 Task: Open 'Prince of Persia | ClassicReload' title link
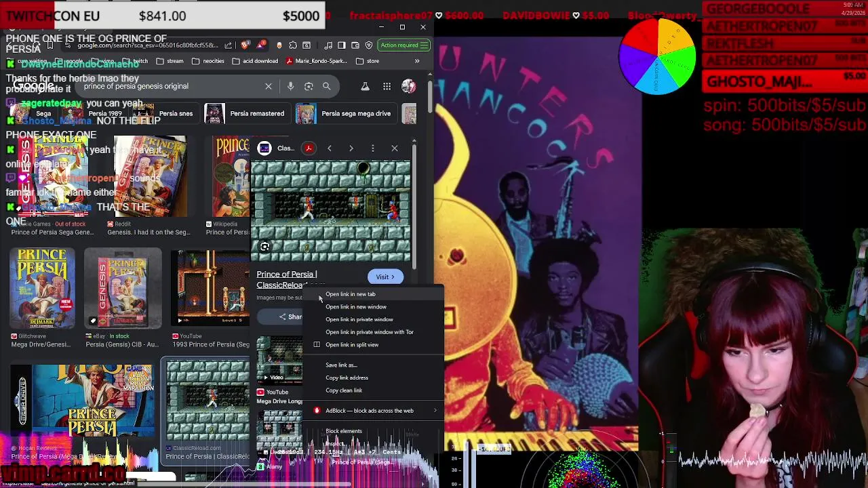coord(287,279)
